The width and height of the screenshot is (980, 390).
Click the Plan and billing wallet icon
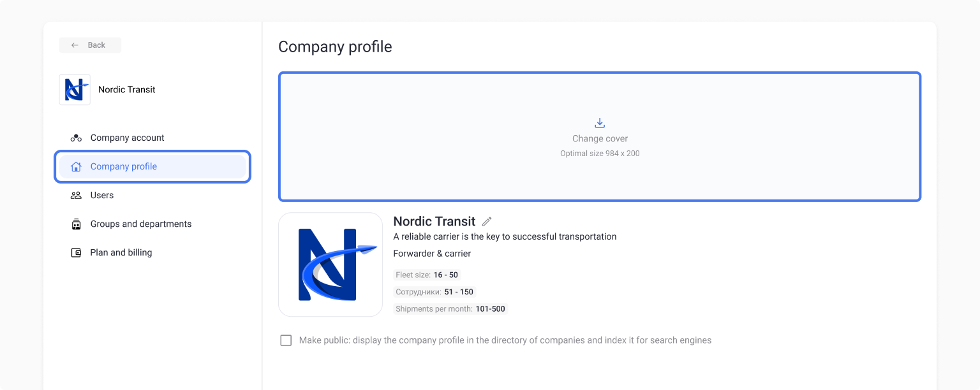coord(76,253)
